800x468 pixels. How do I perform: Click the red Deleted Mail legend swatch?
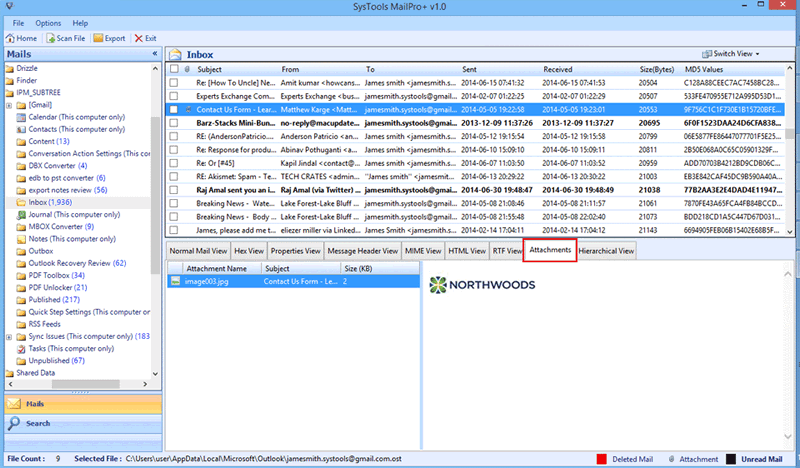[x=602, y=459]
